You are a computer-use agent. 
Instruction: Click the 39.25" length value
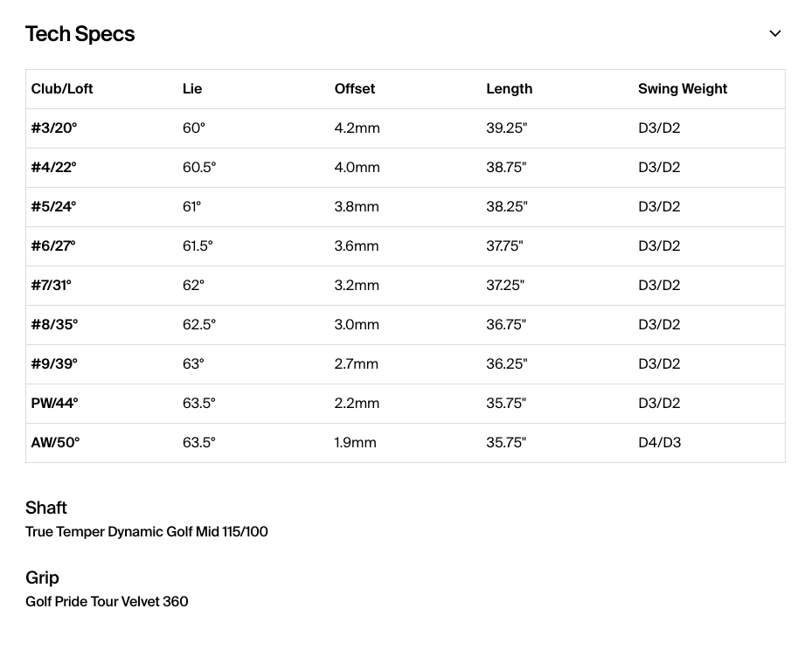point(506,128)
